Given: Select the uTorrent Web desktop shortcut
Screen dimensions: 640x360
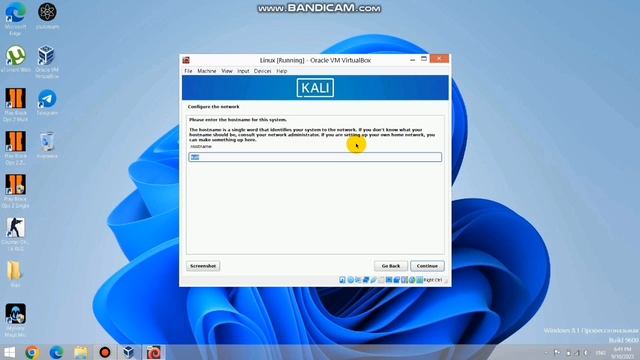Looking at the screenshot, I should [x=16, y=59].
